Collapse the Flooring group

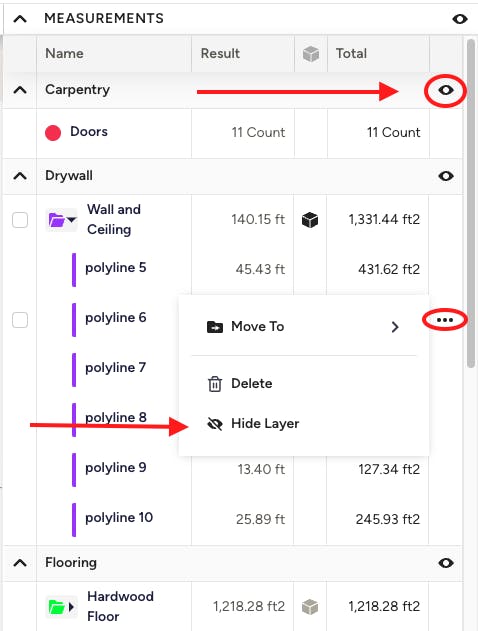click(x=20, y=563)
